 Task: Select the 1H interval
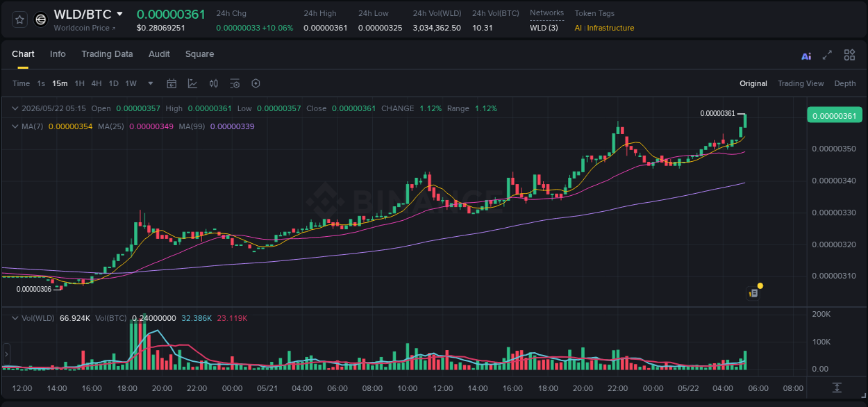(x=79, y=83)
